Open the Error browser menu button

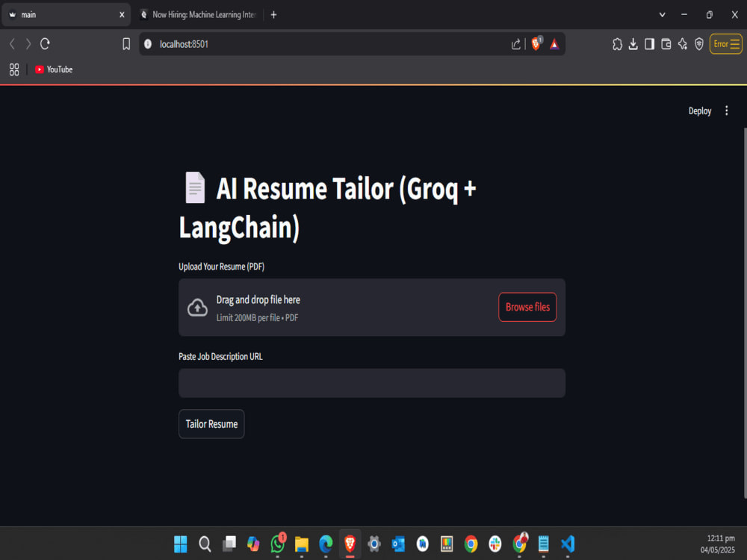(x=726, y=44)
